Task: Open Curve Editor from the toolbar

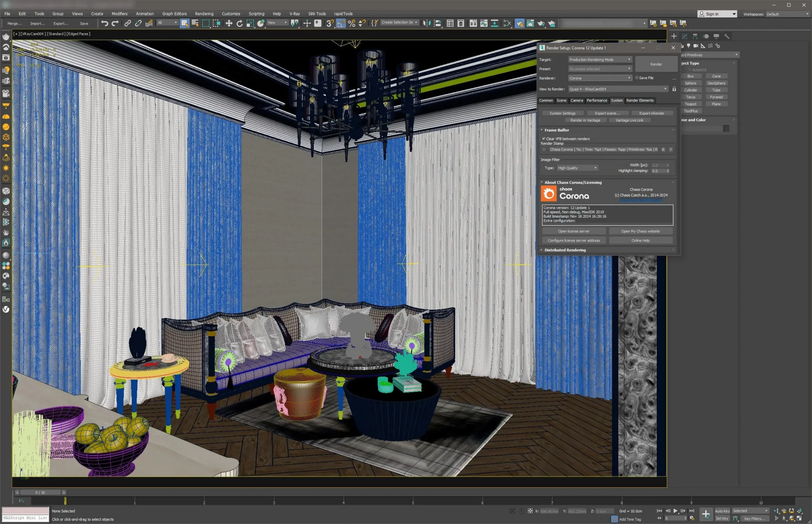Action: (484, 23)
